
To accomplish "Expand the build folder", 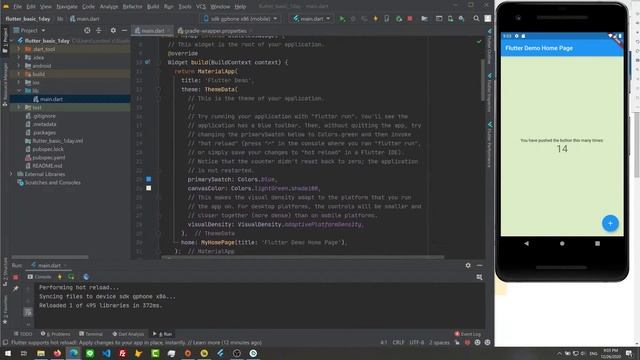I will point(19,74).
